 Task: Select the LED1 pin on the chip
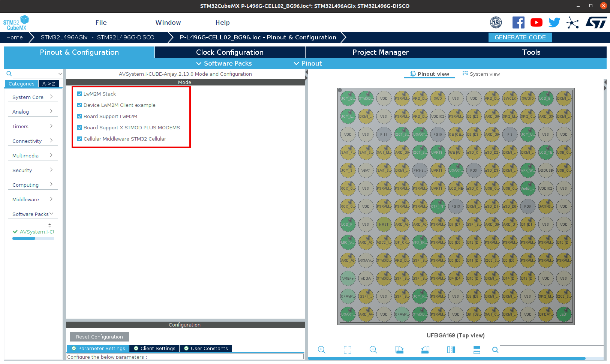tap(564, 315)
